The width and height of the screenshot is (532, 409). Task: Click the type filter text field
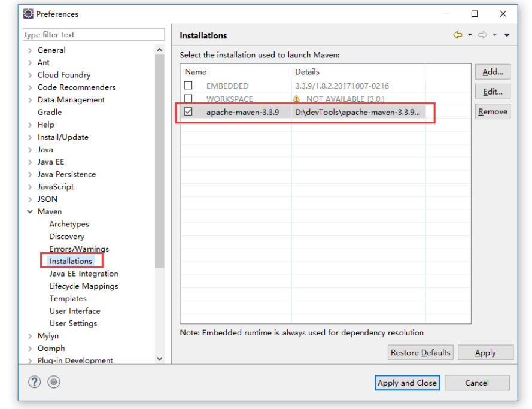pos(93,35)
